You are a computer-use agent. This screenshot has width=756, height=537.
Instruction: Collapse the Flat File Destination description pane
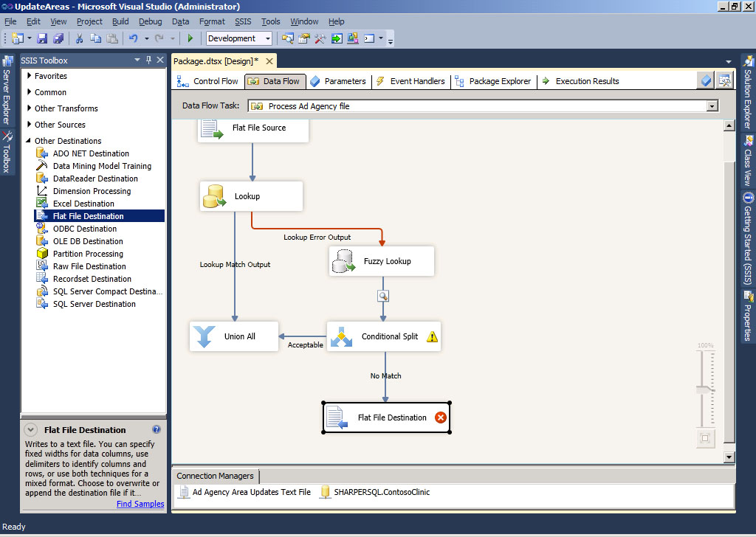30,429
